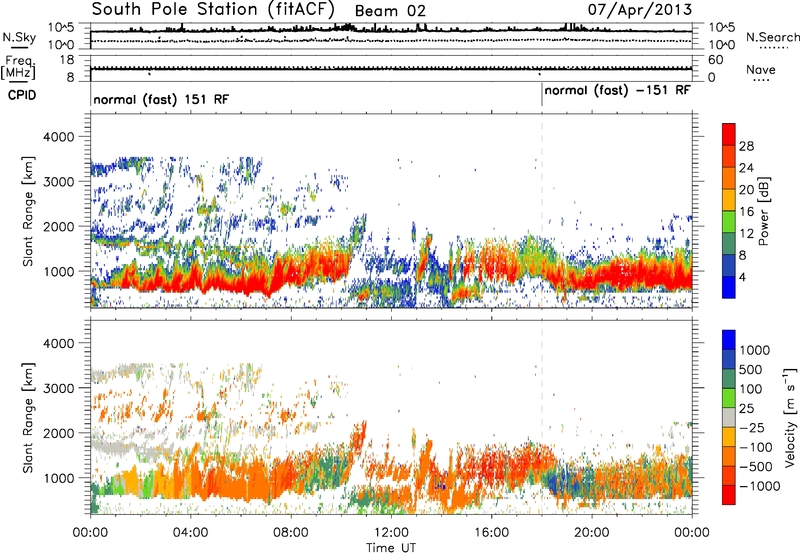Click the 'Velocity [m s-1]' colorbar label
Image resolution: width=800 pixels, height=554 pixels.
coord(790,417)
